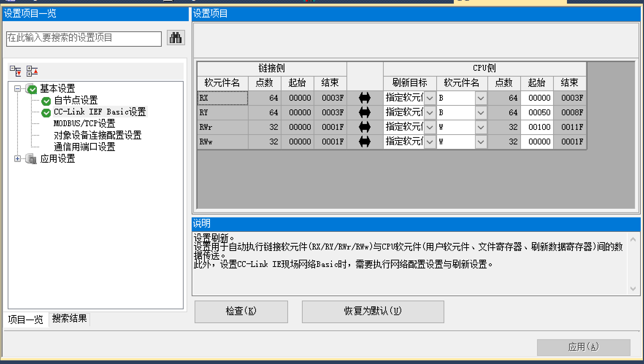Switch to the 项目一览 tab
Screen dimensions: 644x364
tap(26, 320)
